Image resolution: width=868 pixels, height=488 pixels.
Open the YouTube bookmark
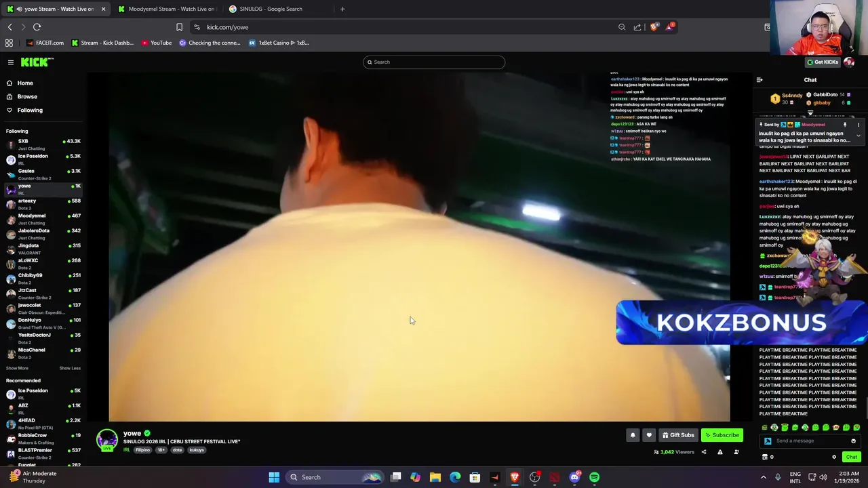[x=157, y=43]
